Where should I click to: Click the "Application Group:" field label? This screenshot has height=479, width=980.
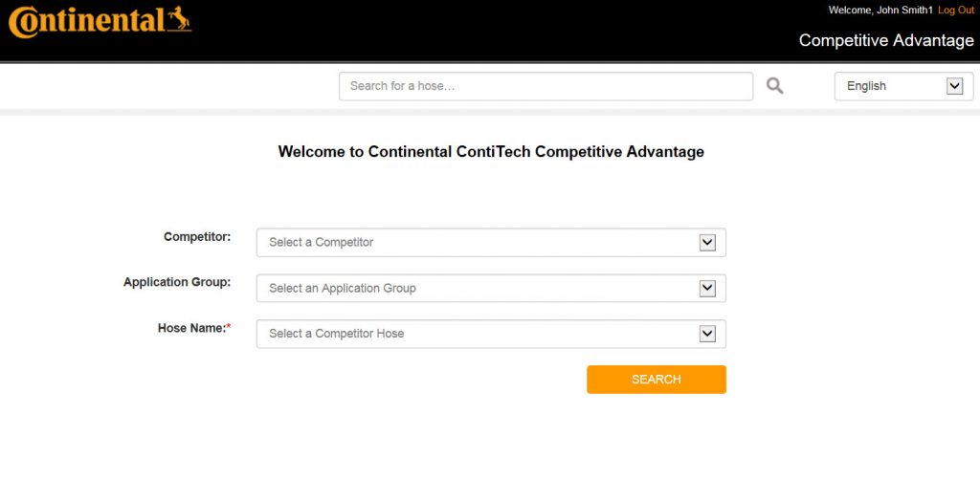point(177,282)
